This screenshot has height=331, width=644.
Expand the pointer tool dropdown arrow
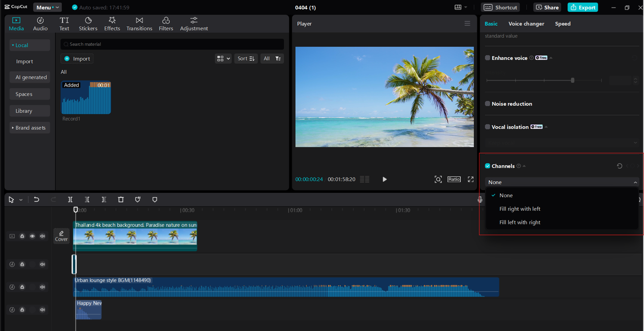coord(21,200)
